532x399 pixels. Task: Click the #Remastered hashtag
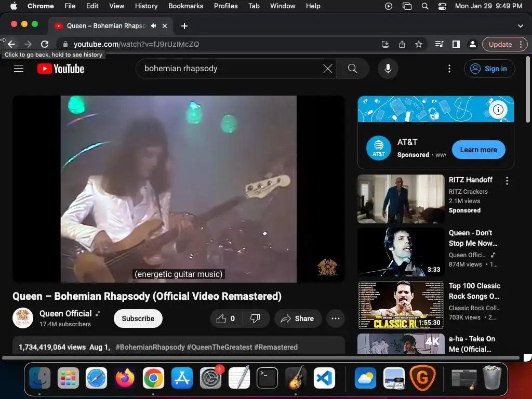pyautogui.click(x=276, y=347)
